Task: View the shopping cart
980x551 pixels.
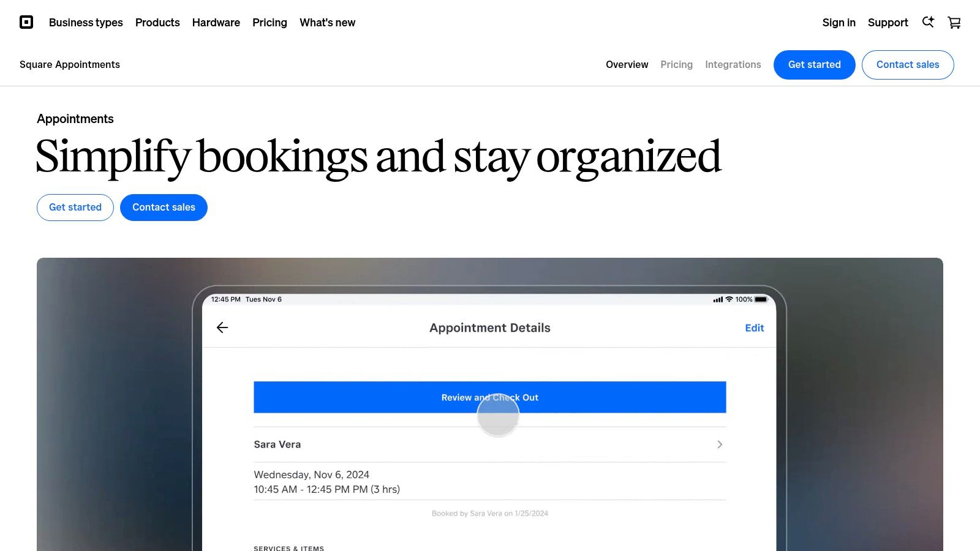Action: pos(954,22)
